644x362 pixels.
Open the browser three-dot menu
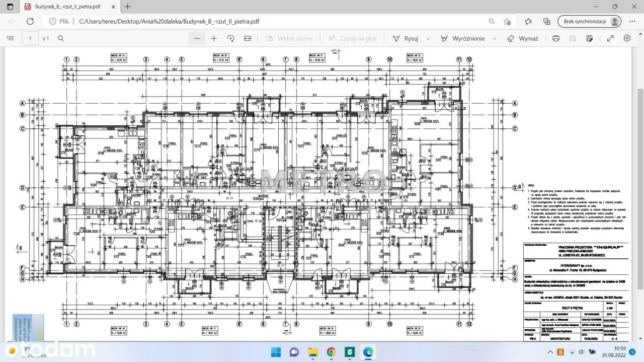pyautogui.click(x=632, y=21)
